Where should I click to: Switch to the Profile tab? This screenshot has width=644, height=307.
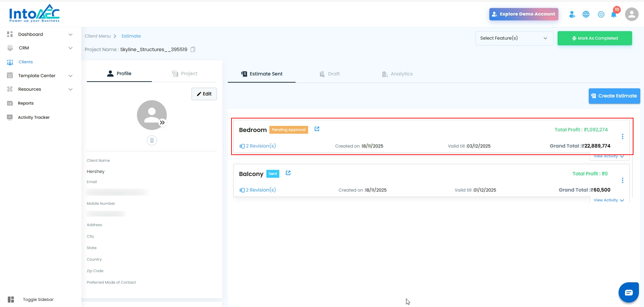pyautogui.click(x=119, y=73)
